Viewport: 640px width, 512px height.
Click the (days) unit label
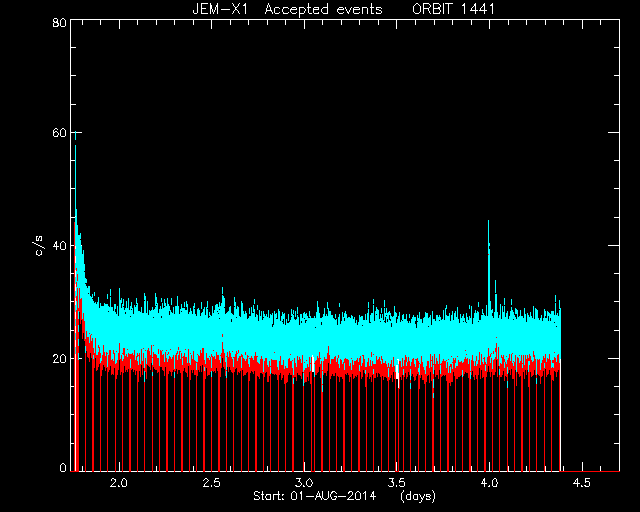click(x=418, y=496)
